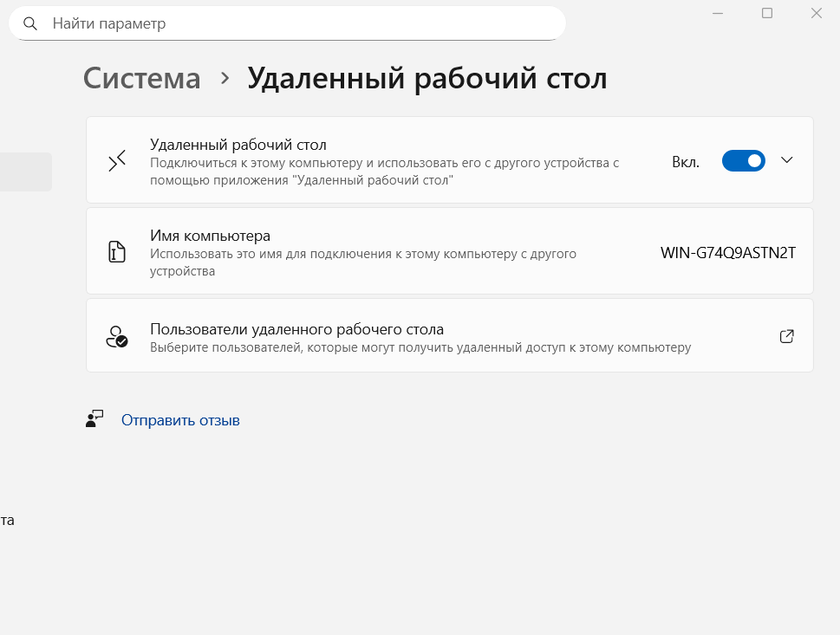Click the computer name WIN-G74Q9ASTN2T
Image resolution: width=840 pixels, height=635 pixels.
[x=727, y=253]
